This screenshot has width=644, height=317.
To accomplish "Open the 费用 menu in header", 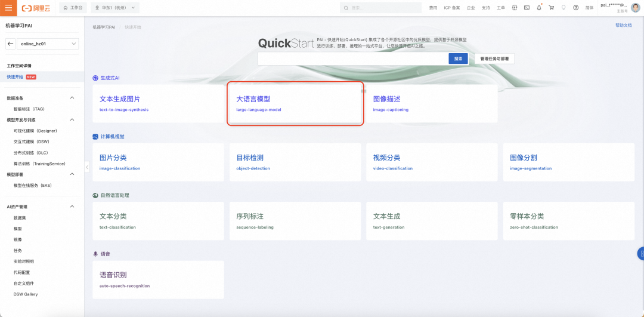I will [433, 8].
